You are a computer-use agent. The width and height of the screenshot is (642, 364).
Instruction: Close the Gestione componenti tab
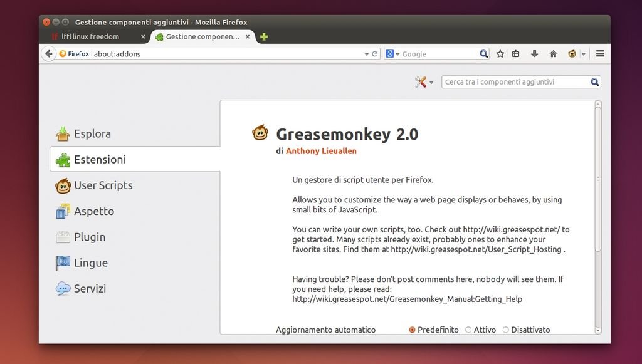pyautogui.click(x=247, y=37)
